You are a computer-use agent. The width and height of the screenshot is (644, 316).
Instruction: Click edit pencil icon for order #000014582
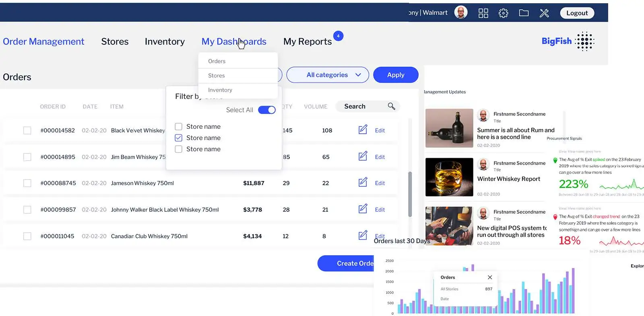coord(363,130)
